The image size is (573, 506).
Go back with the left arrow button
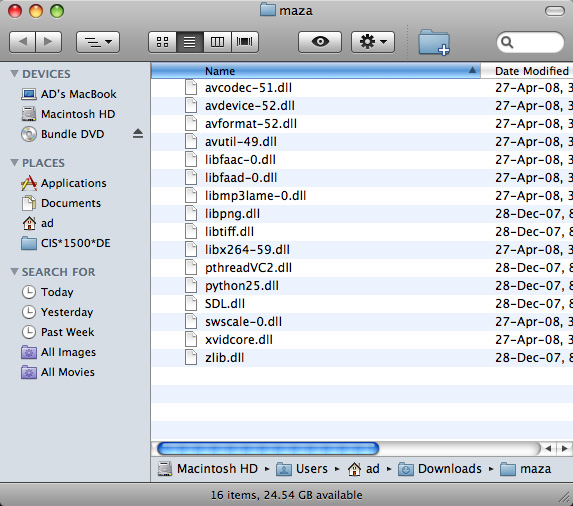coord(22,42)
